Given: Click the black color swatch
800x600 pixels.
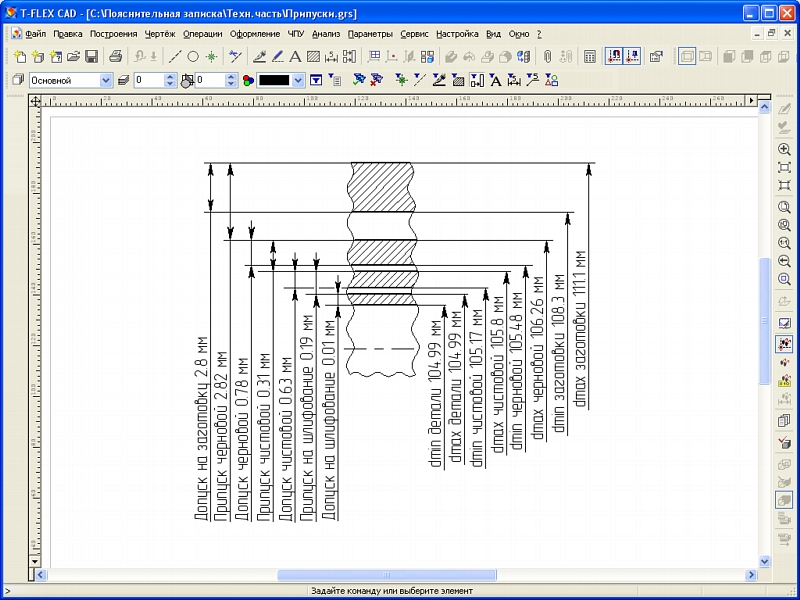Looking at the screenshot, I should pos(274,80).
